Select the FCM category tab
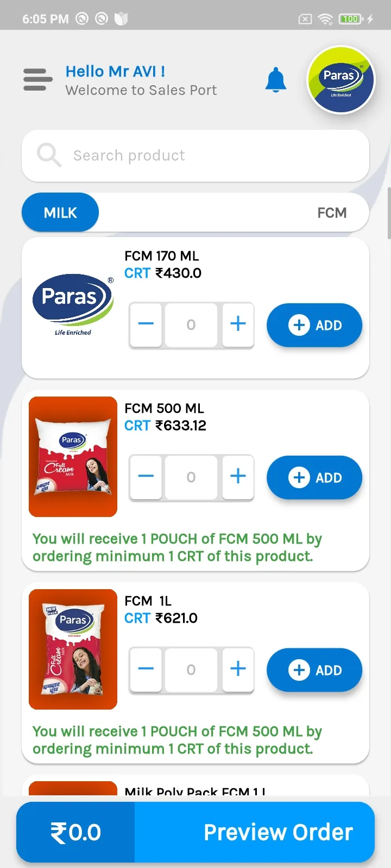 pos(332,213)
